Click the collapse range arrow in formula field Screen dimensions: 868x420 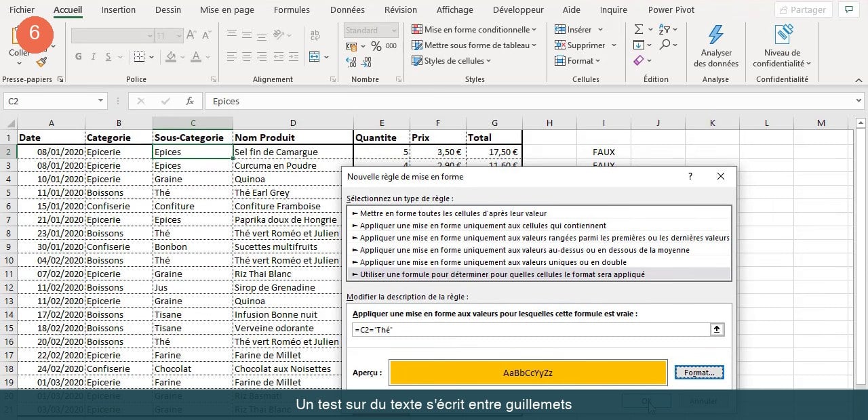click(x=717, y=329)
